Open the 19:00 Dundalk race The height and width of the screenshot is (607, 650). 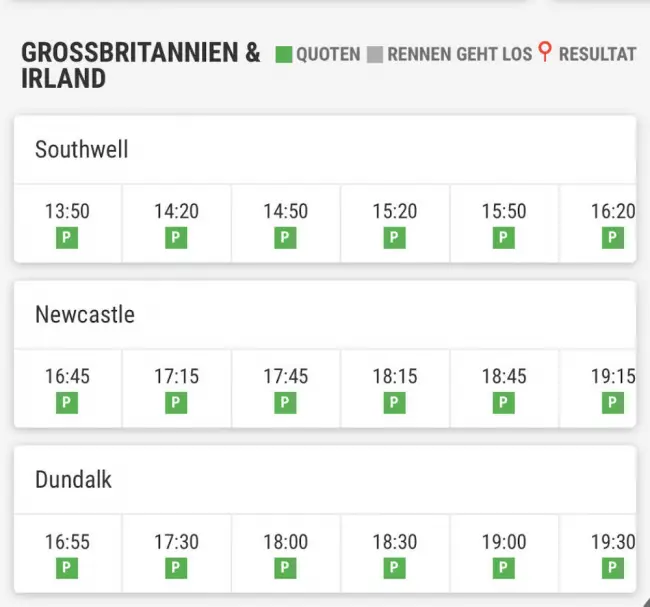tap(504, 554)
